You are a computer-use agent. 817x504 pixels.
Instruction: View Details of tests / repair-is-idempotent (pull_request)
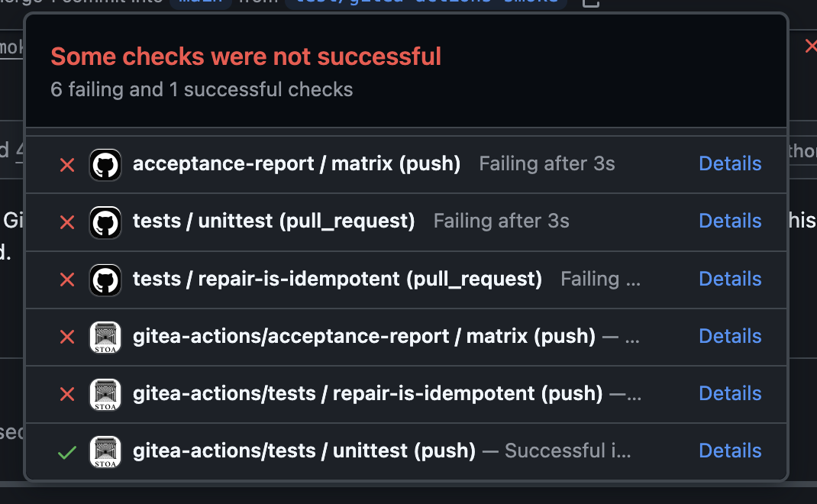pyautogui.click(x=730, y=279)
